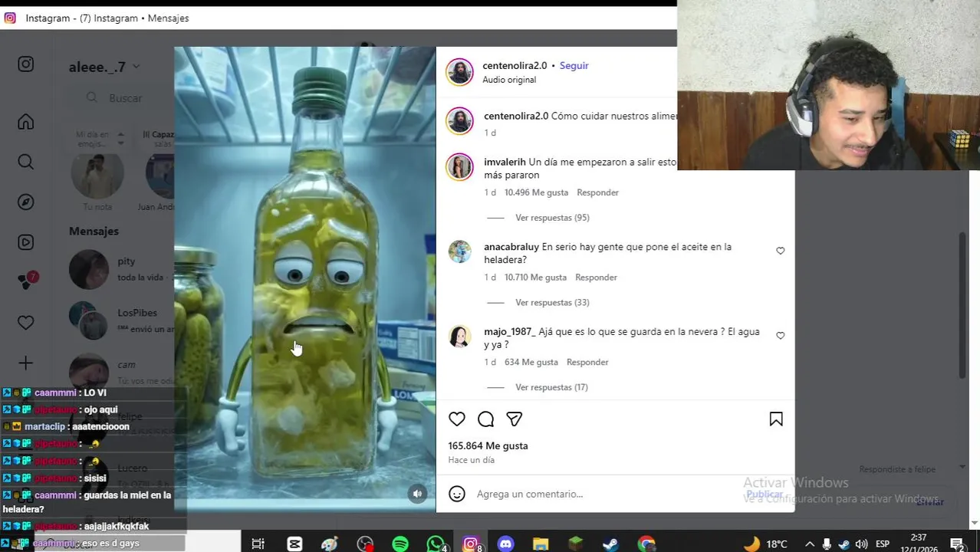Open imvalerih username in comments

coord(505,162)
